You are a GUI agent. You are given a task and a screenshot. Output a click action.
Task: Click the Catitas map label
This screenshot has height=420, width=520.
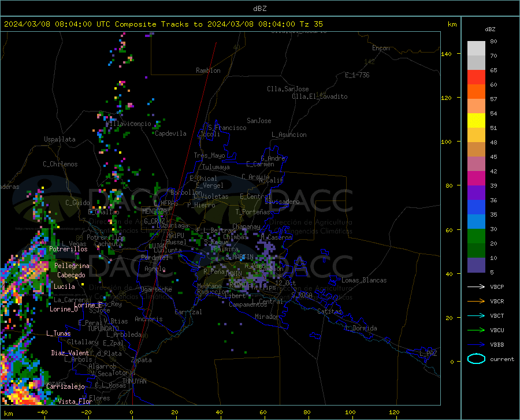pyautogui.click(x=330, y=311)
